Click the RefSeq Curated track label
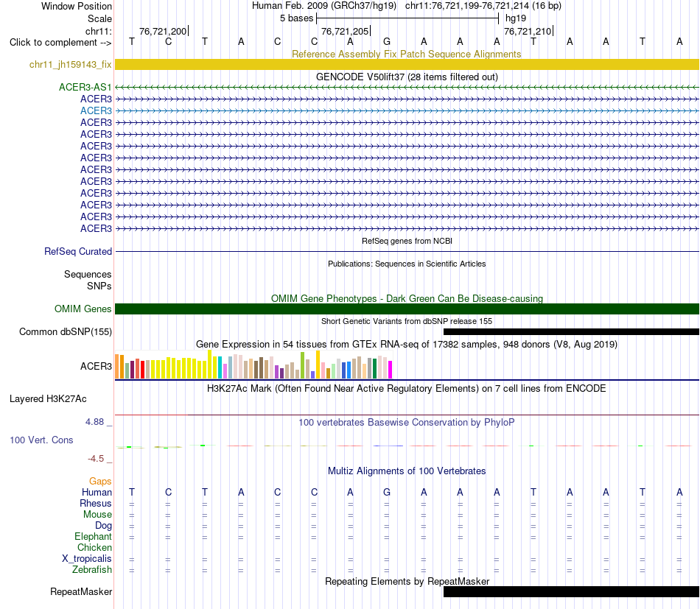Image resolution: width=700 pixels, height=609 pixels. [x=77, y=252]
